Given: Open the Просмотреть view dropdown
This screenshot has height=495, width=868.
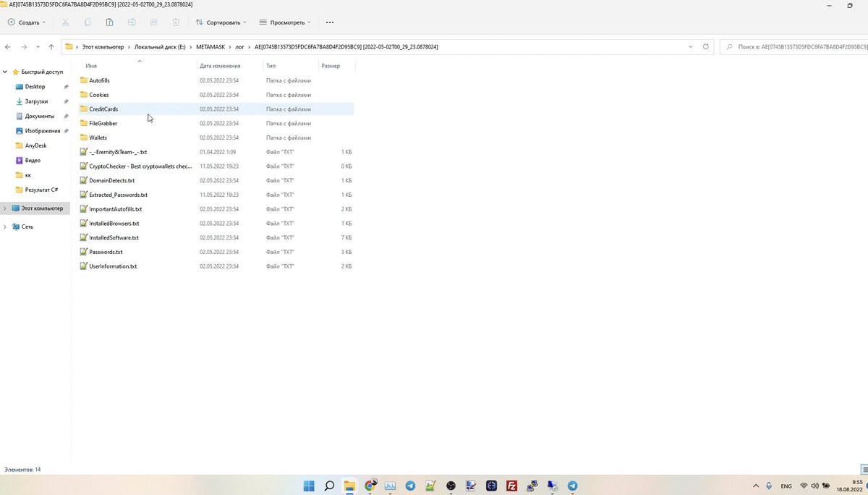Looking at the screenshot, I should (285, 22).
